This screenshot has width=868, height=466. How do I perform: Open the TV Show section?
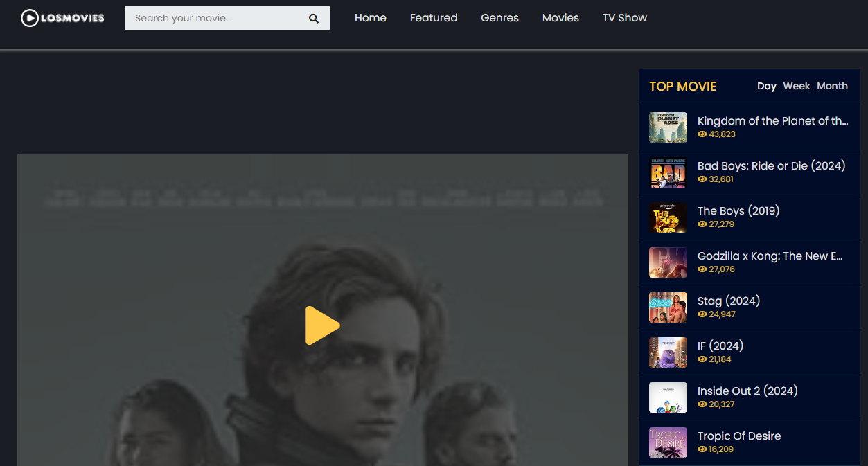click(x=625, y=18)
